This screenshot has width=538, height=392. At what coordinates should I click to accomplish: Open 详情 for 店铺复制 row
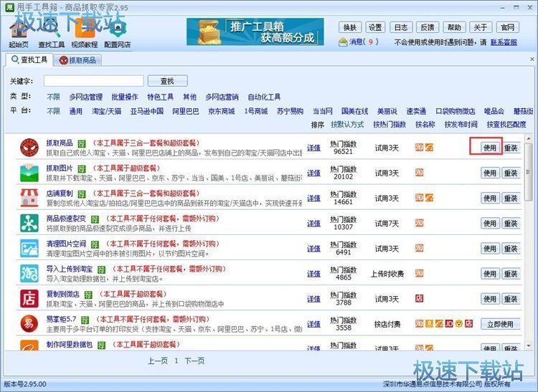coord(313,199)
